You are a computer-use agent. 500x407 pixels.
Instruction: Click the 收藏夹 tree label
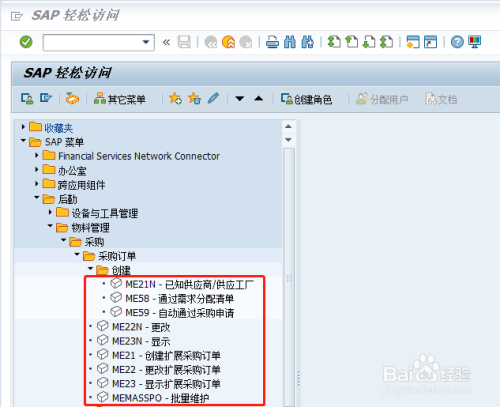(x=59, y=128)
